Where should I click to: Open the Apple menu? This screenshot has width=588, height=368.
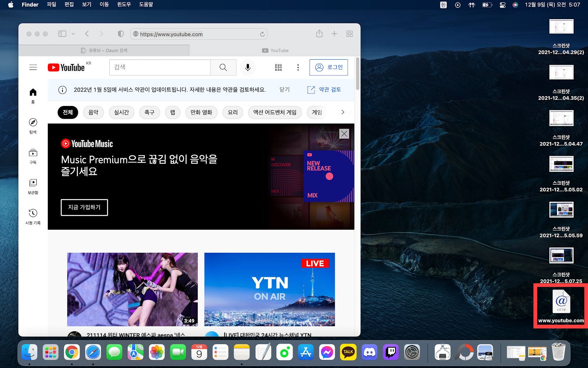click(x=11, y=4)
